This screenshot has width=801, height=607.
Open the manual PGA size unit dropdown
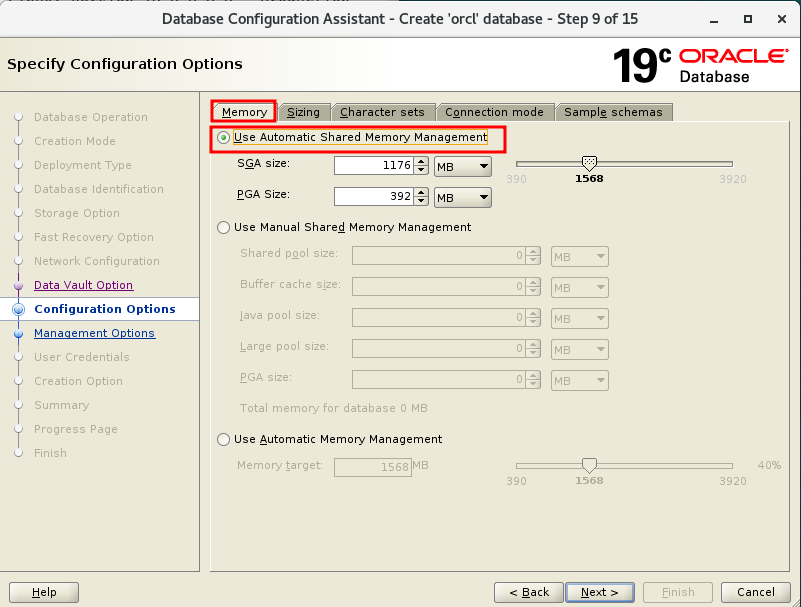(x=579, y=381)
